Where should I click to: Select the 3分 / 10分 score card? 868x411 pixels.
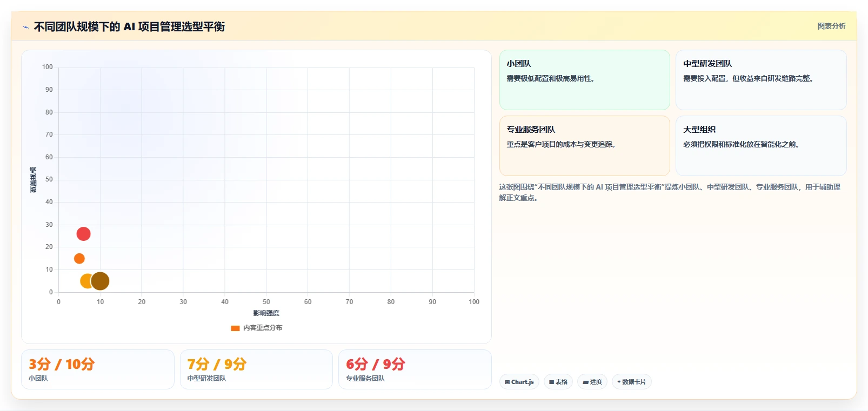coord(98,369)
